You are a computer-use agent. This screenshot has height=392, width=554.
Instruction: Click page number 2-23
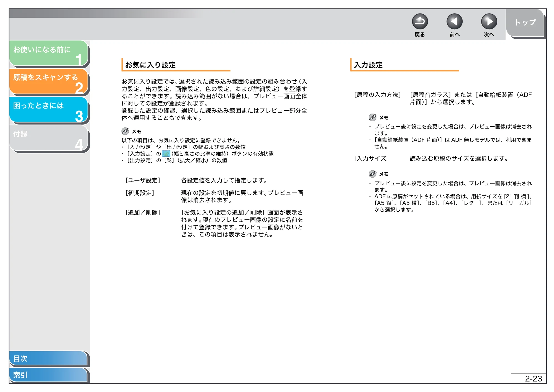click(x=533, y=379)
